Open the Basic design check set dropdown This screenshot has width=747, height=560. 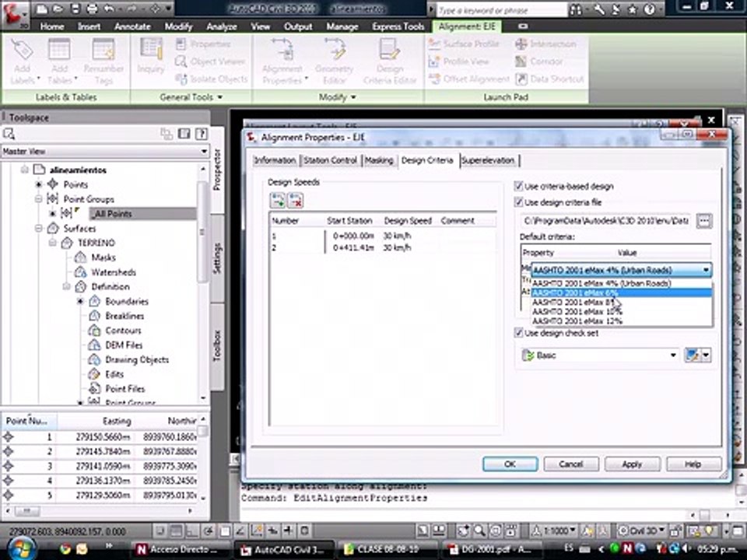point(673,355)
